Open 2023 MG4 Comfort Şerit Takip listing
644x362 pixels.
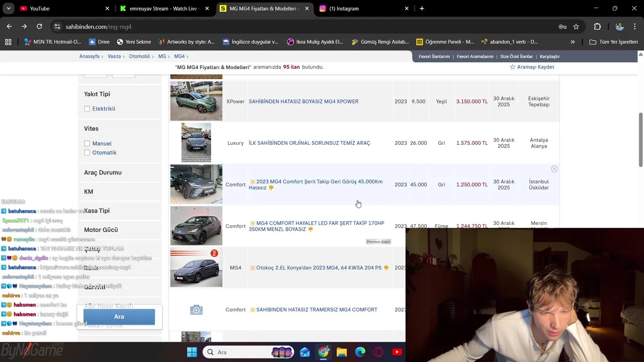(315, 185)
